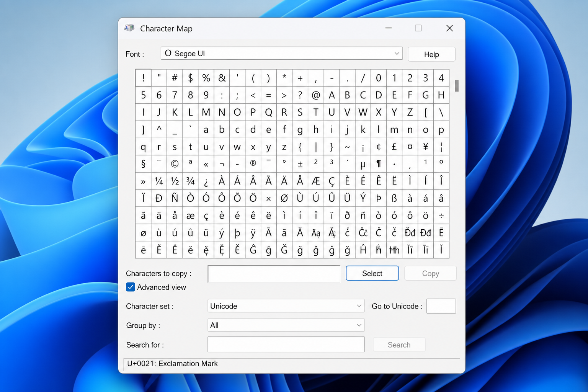
Task: Pick the multiplication × sign
Action: coord(269,199)
